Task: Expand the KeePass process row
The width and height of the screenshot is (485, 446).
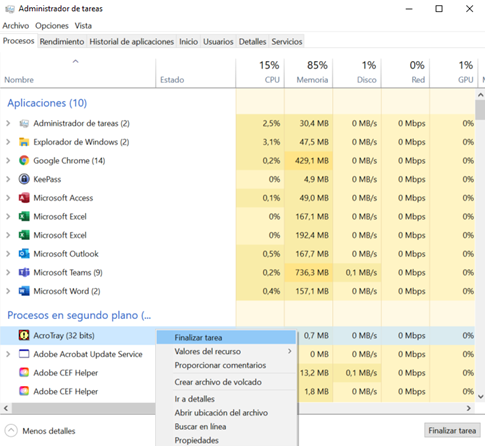Action: (x=8, y=179)
